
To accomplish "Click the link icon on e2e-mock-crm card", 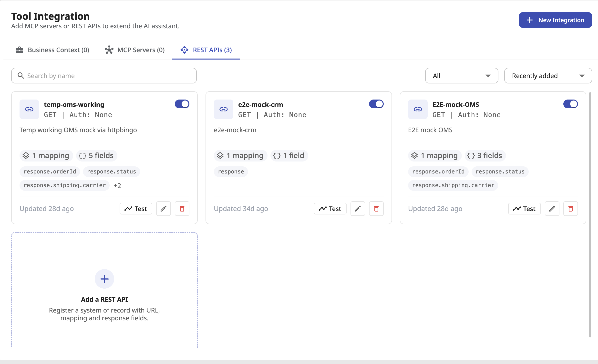I will (x=224, y=109).
